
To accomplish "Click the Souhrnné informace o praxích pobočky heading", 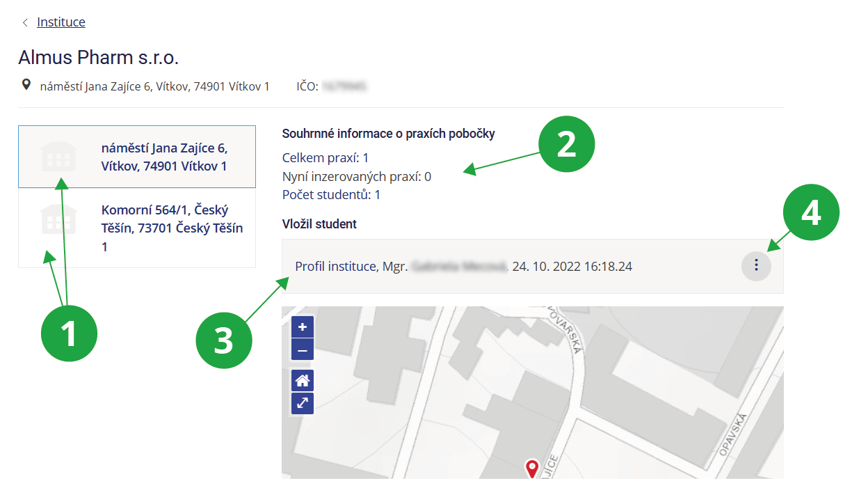I will 388,134.
